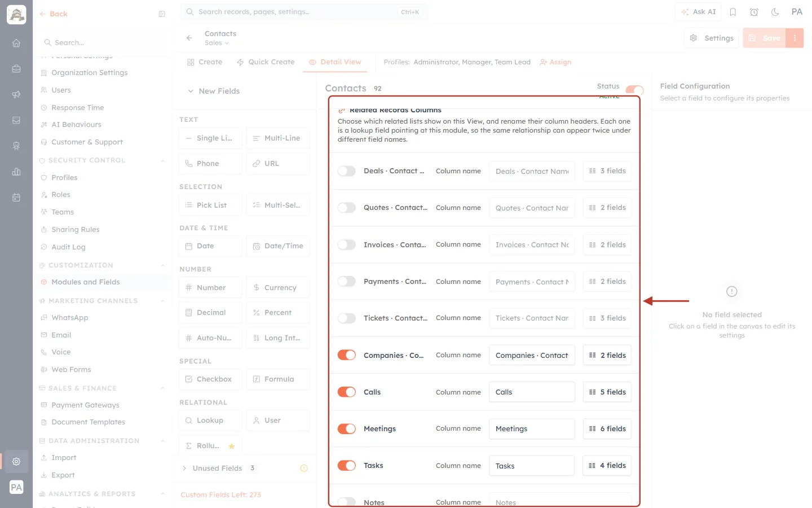Click the PA avatar at bottom of left rail
The image size is (812, 508).
coord(16,487)
